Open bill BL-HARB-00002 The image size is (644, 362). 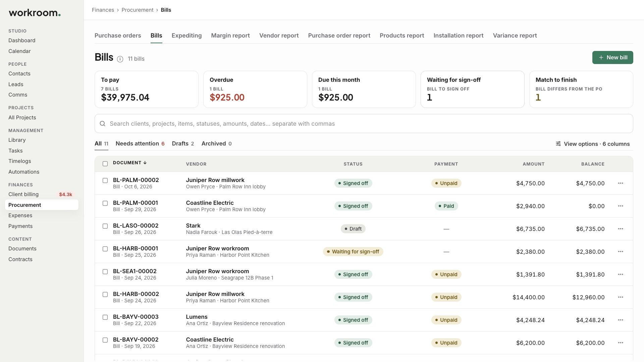(136, 294)
